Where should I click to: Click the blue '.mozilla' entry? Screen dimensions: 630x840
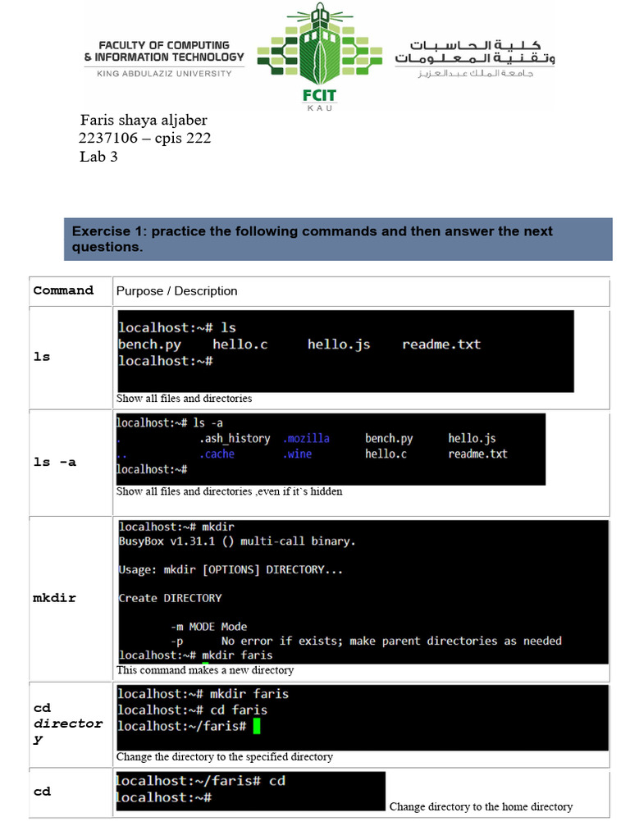tap(306, 438)
